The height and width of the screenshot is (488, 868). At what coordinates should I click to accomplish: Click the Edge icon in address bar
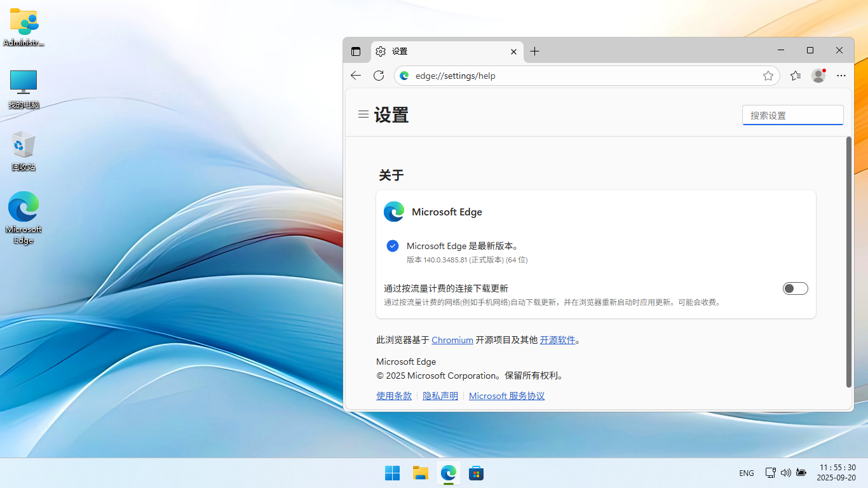404,76
